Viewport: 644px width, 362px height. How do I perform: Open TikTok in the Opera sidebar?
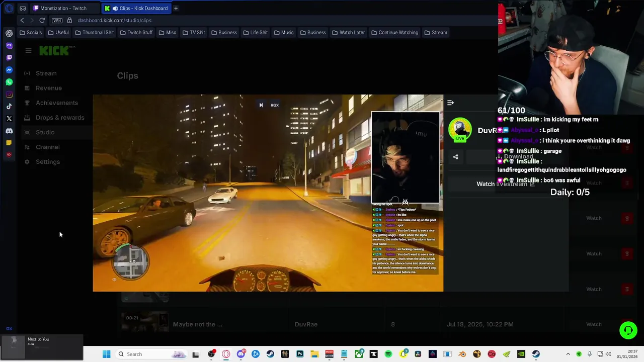[9, 107]
